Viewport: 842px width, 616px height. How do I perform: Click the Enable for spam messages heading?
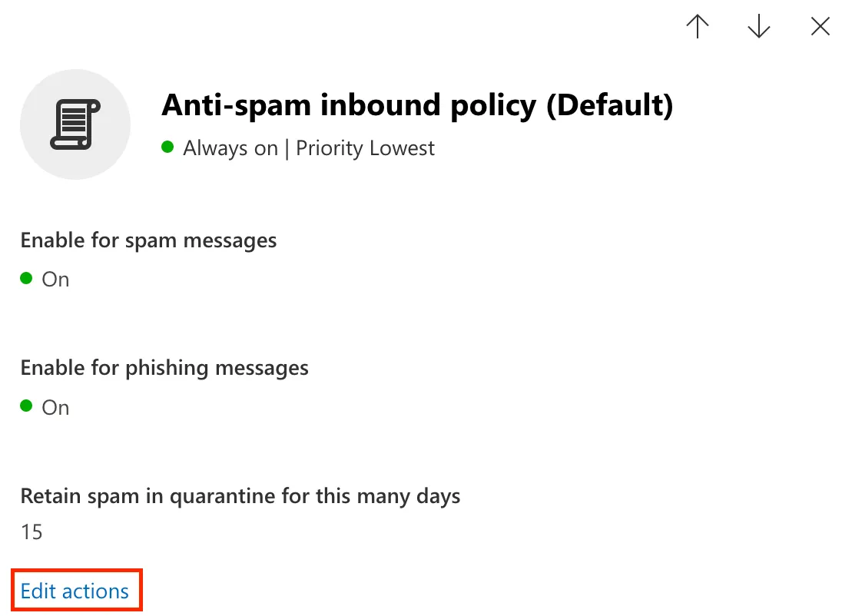pyautogui.click(x=148, y=240)
